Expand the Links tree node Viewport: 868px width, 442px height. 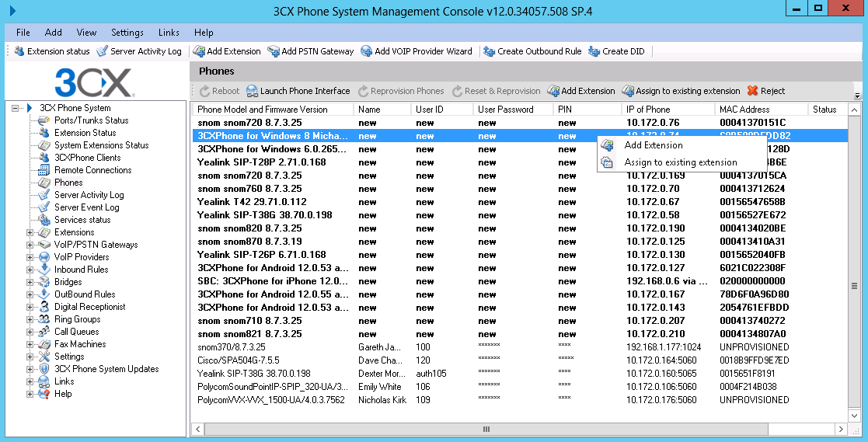coord(30,381)
